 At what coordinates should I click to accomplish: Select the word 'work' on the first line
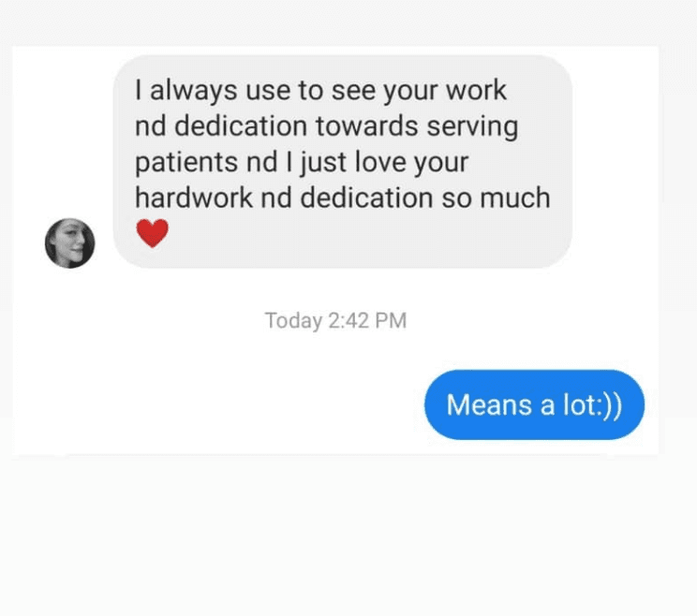pyautogui.click(x=476, y=90)
